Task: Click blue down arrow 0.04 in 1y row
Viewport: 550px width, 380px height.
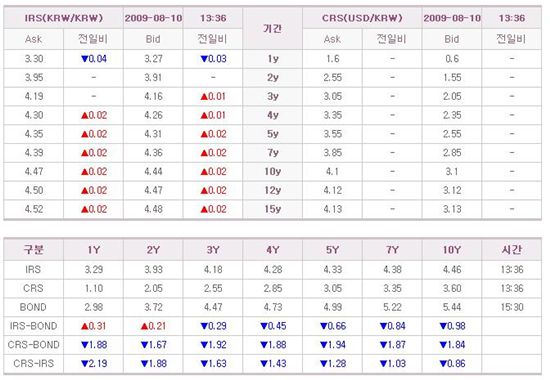Action: [x=94, y=59]
